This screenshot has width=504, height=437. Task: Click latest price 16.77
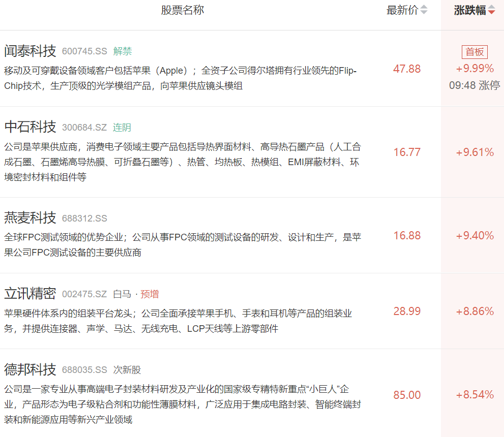[407, 152]
